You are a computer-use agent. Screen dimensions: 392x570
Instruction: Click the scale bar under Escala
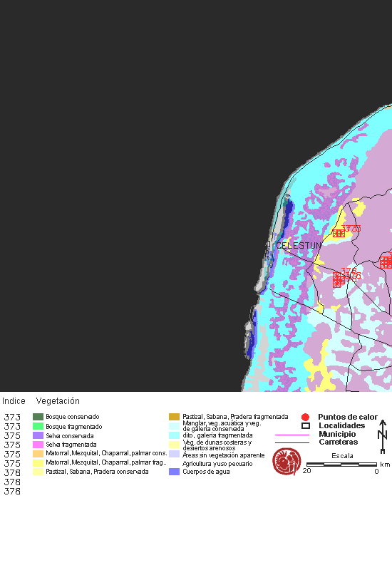click(x=341, y=465)
